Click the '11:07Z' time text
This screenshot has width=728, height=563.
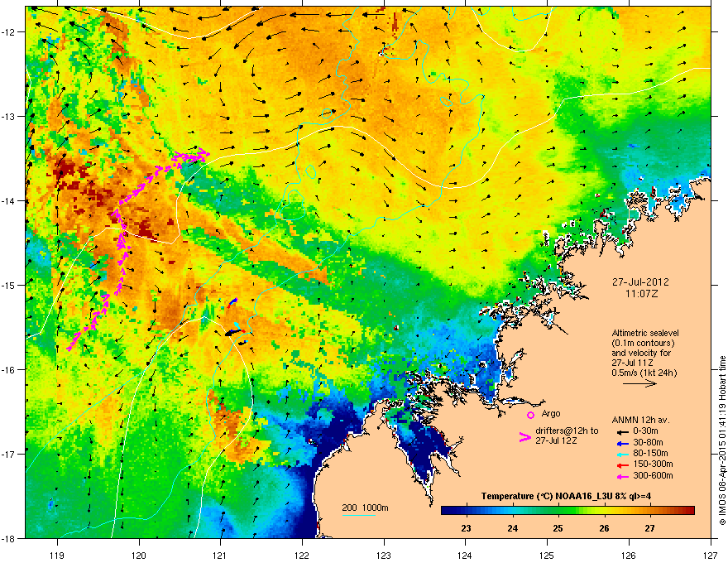641,294
